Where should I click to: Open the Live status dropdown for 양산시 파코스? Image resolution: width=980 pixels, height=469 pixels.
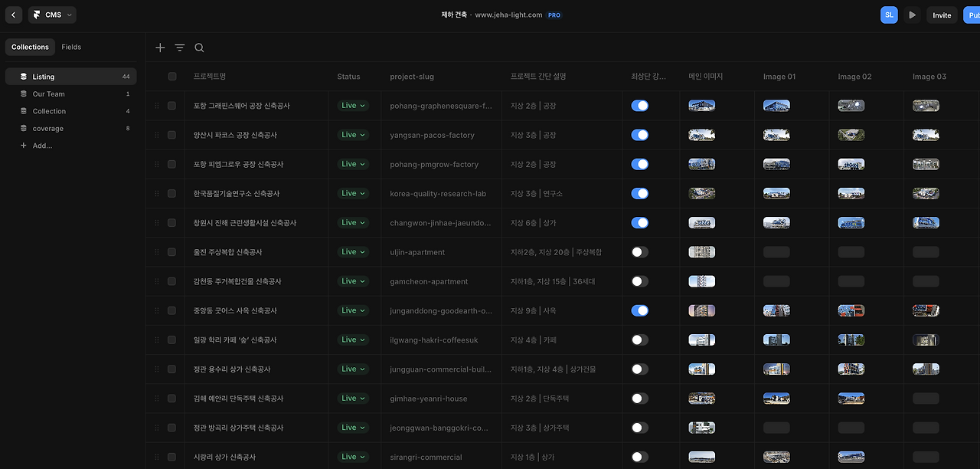click(x=353, y=134)
